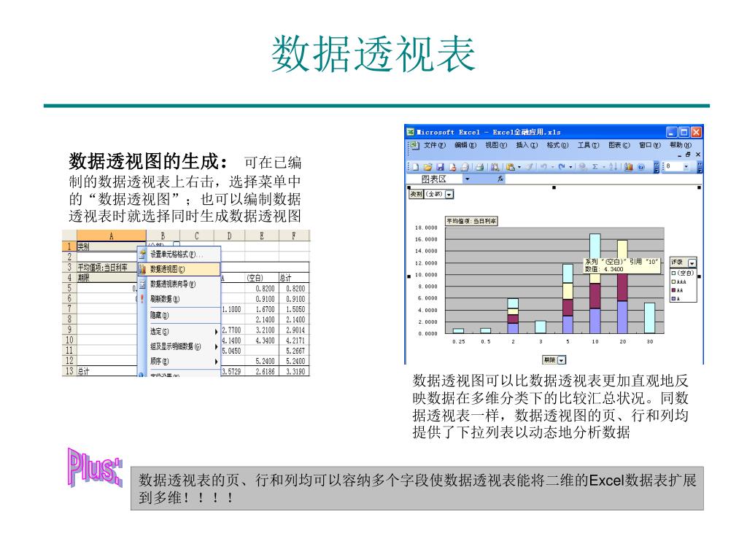Click the Help question mark icon

point(640,167)
